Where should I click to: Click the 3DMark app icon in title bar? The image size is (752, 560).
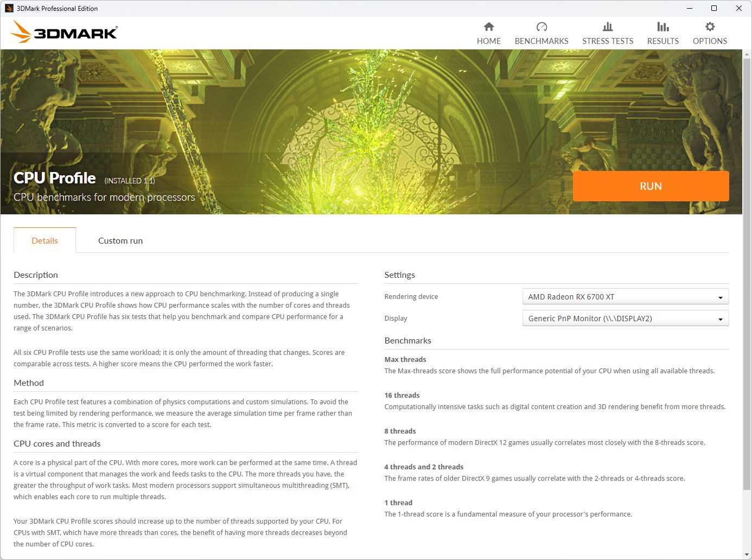click(9, 8)
